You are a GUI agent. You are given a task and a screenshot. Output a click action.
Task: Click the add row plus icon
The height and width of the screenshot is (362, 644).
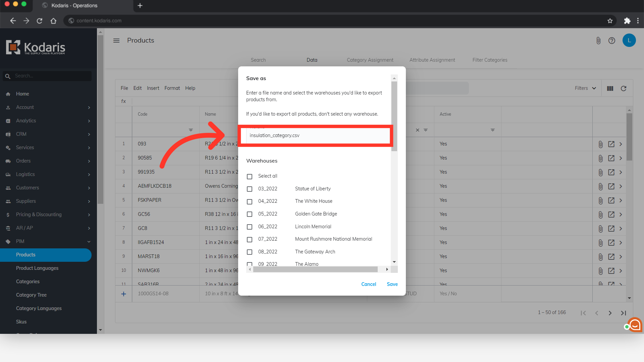pyautogui.click(x=124, y=294)
